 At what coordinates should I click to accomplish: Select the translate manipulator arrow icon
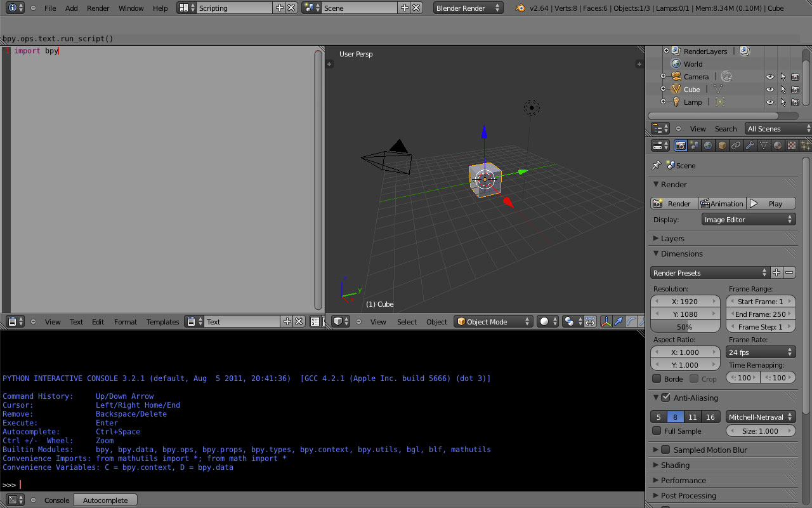618,322
